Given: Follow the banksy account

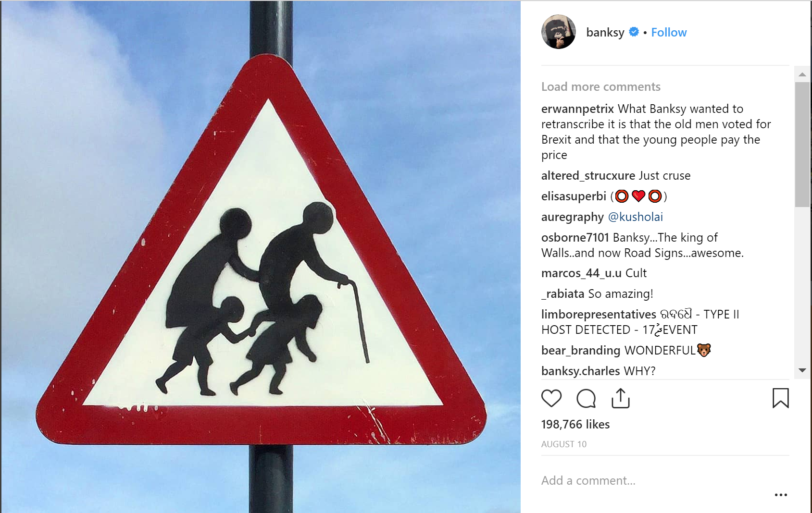Looking at the screenshot, I should point(669,32).
